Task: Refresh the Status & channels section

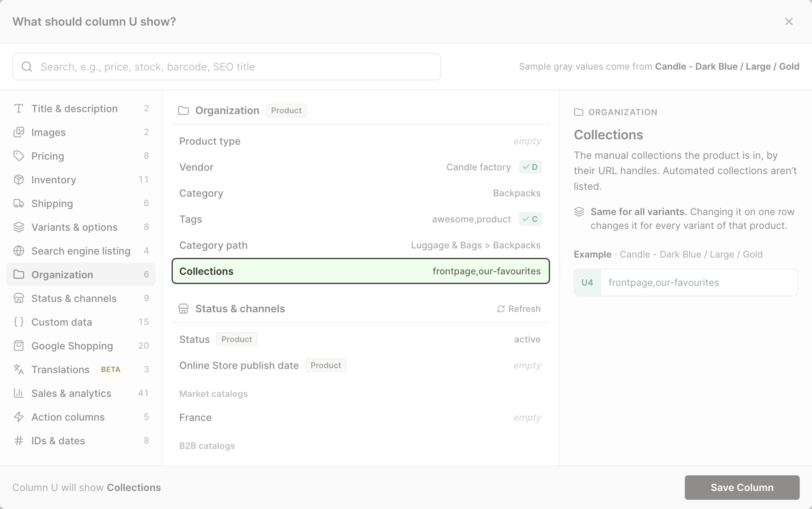Action: 519,309
